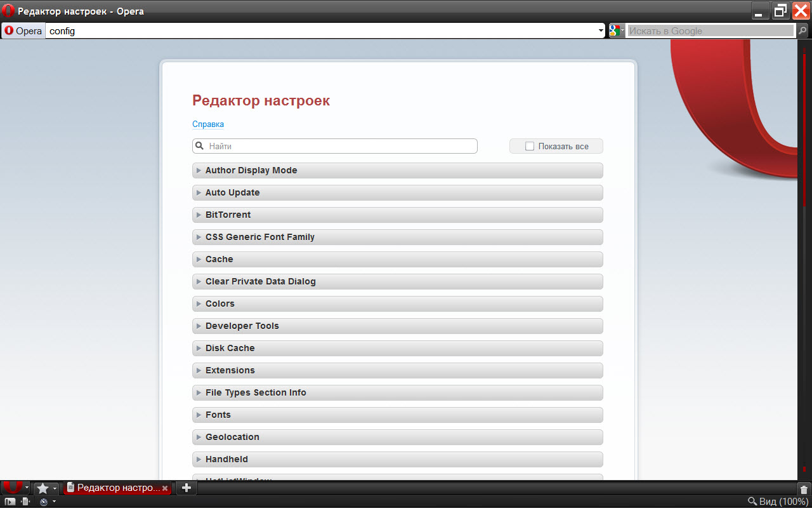Click the Искать в Google search field
The height and width of the screenshot is (508, 812).
[x=710, y=30]
